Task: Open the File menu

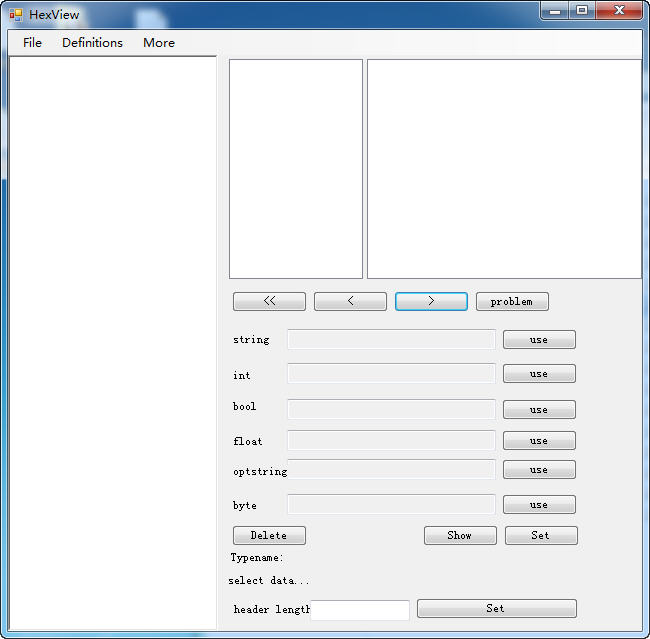Action: click(32, 43)
